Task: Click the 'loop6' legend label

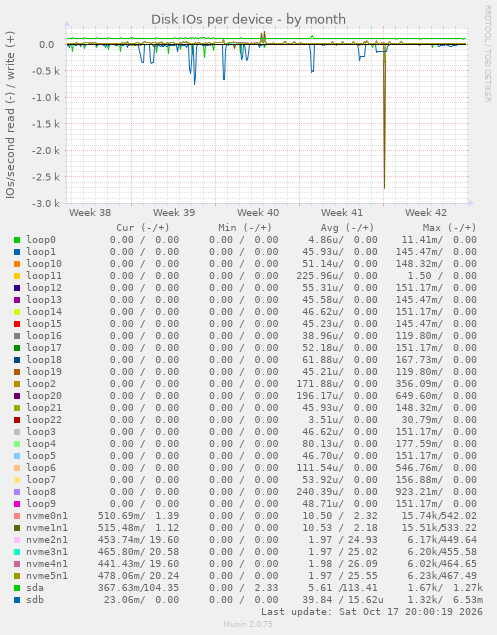Action: click(41, 468)
